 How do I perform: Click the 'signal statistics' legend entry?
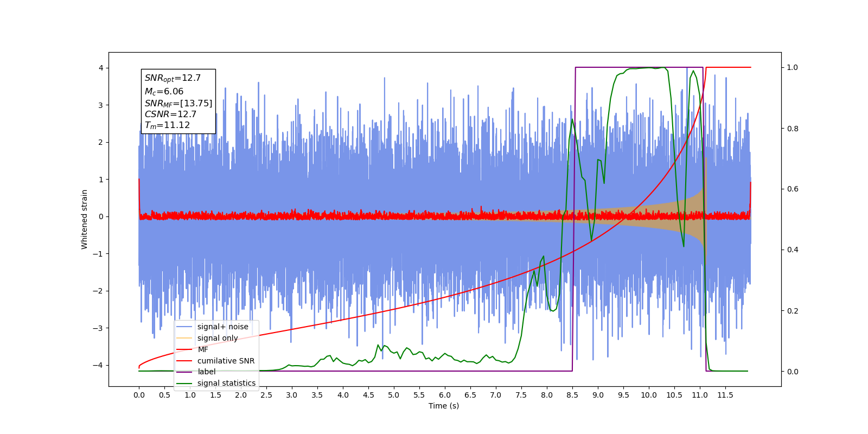pos(226,383)
